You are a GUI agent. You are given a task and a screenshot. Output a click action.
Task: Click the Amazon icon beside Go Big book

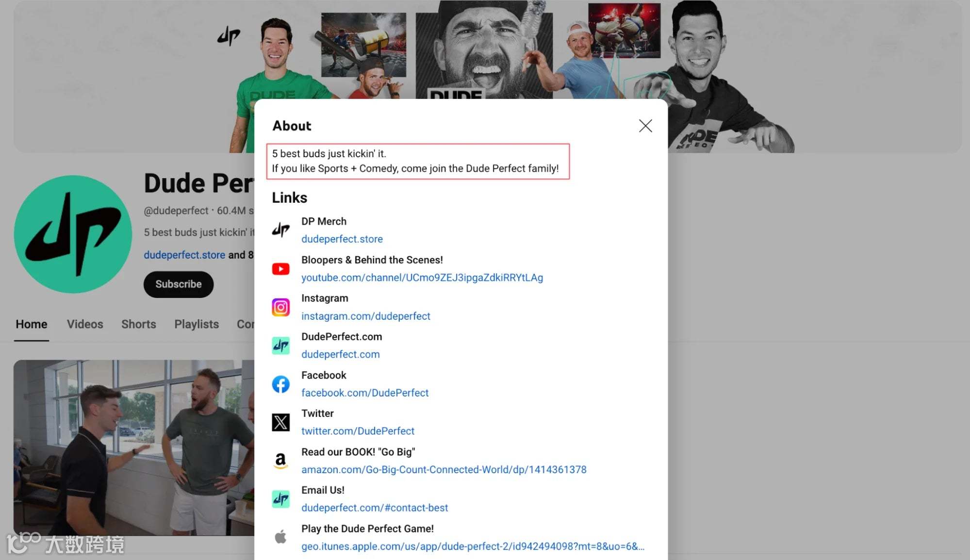pyautogui.click(x=280, y=461)
